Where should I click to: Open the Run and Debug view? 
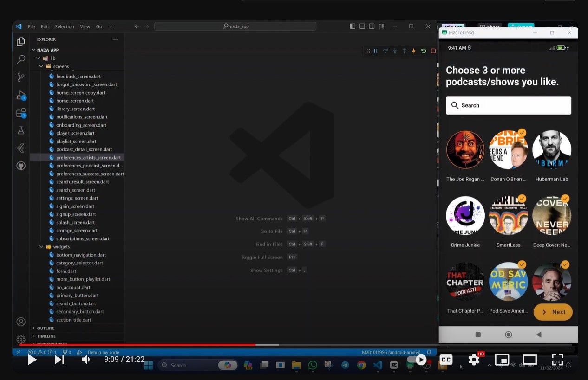point(21,95)
